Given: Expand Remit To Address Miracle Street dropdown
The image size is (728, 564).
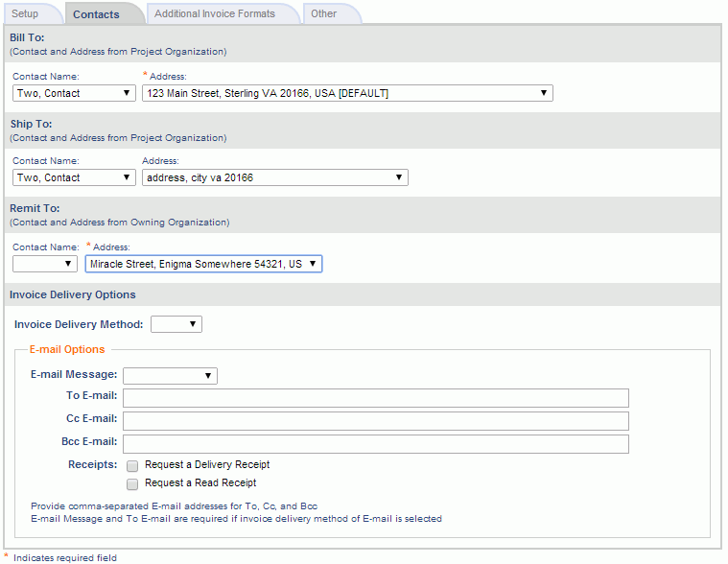Looking at the screenshot, I should (x=203, y=264).
